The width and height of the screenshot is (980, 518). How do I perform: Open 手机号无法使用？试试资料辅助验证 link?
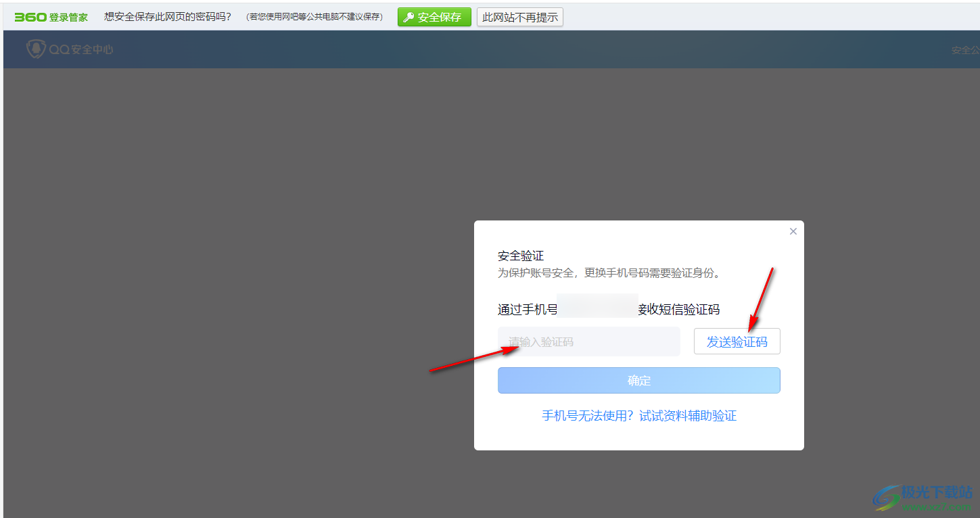[x=639, y=416]
